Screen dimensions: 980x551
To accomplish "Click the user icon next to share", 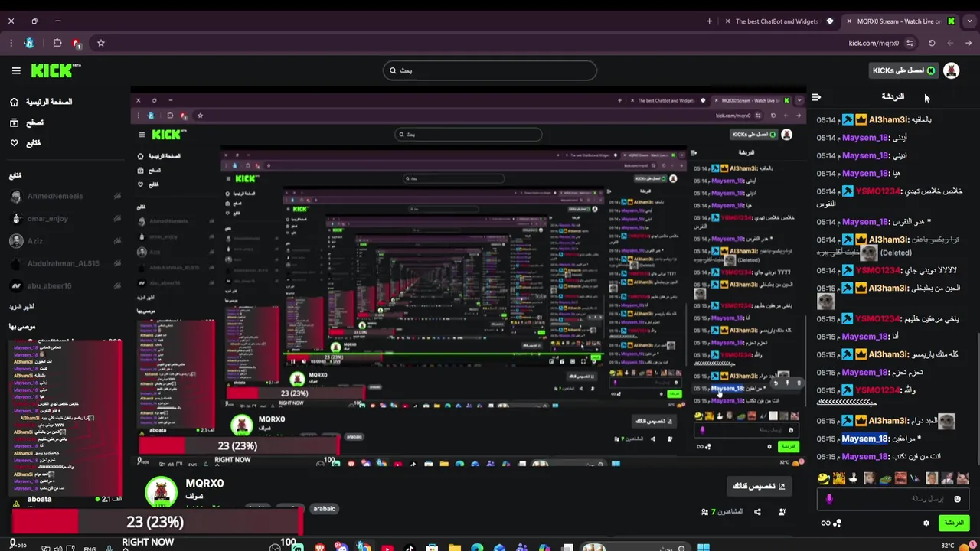I will coord(782,511).
